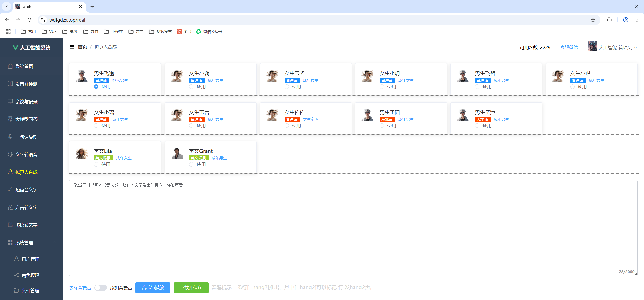Click the green V system logo

[x=15, y=48]
